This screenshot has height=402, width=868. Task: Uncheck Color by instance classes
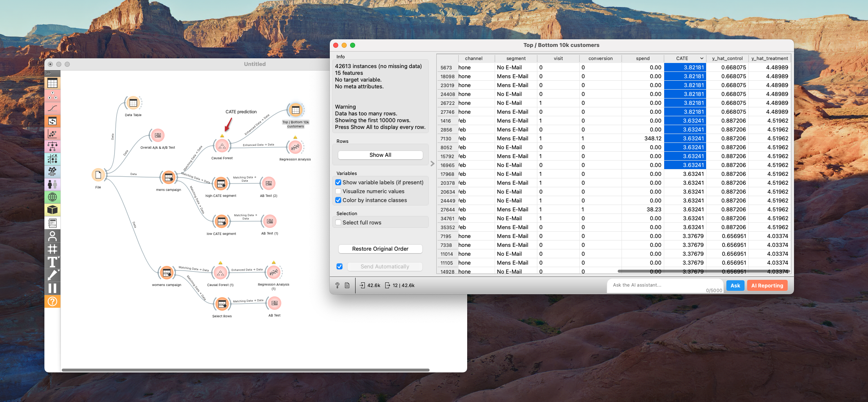[338, 200]
